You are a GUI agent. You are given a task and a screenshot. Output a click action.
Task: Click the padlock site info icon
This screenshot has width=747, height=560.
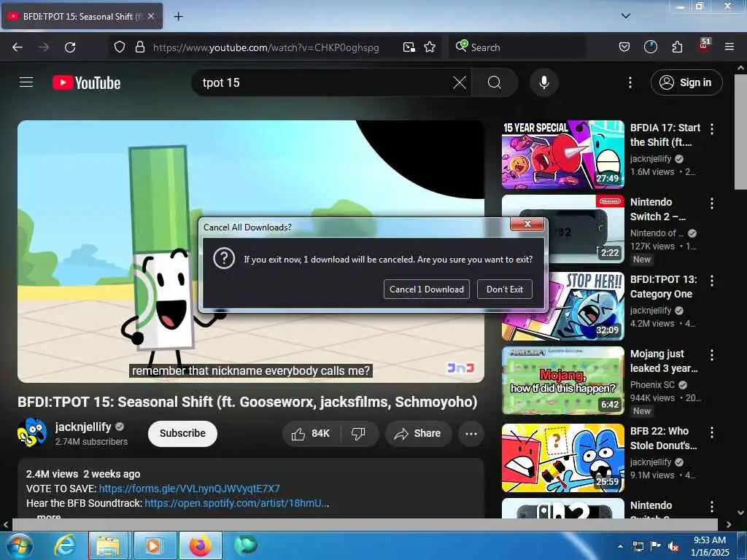tap(139, 47)
